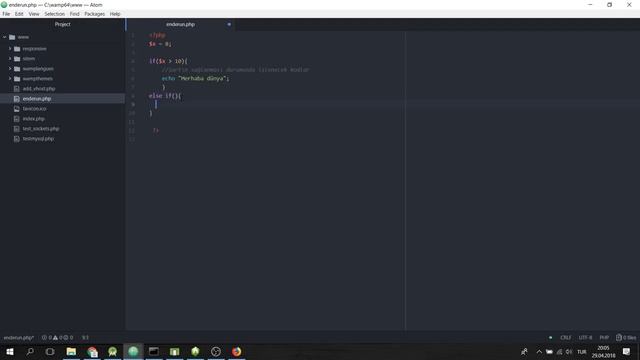The width and height of the screenshot is (640, 360).
Task: Select the wamplangues folder icon
Action: (x=17, y=69)
